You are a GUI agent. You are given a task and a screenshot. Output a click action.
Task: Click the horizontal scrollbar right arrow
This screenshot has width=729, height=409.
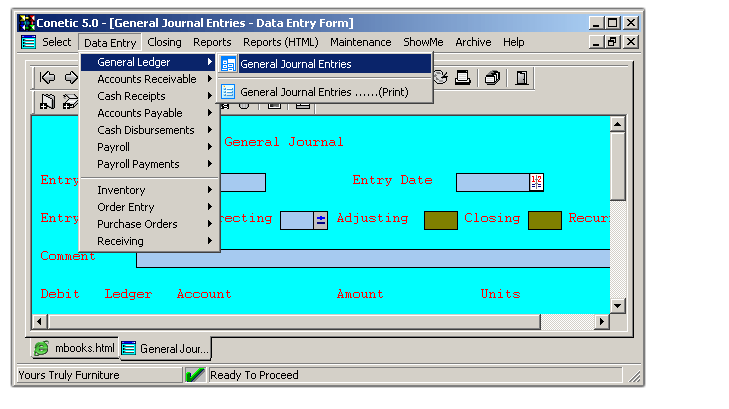602,321
